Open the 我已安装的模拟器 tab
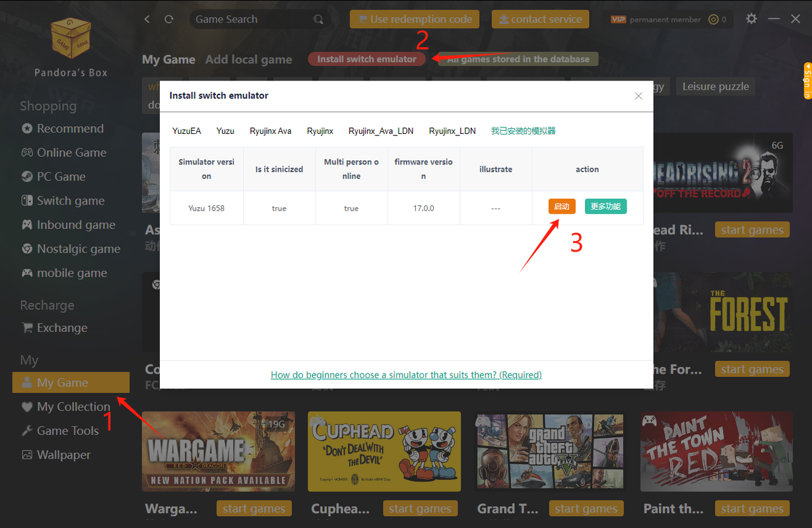The height and width of the screenshot is (528, 812). pos(524,131)
